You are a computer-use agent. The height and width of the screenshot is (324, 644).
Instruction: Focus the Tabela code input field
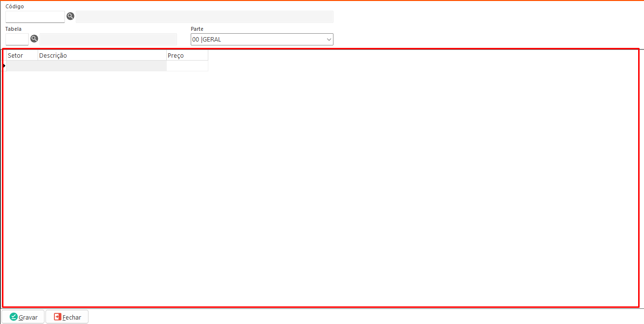(x=17, y=39)
